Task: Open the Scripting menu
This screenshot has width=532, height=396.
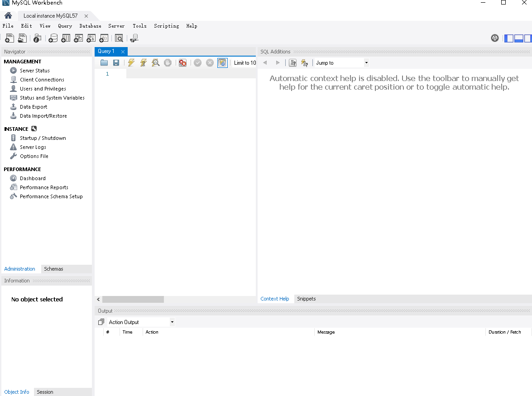Action: click(166, 26)
